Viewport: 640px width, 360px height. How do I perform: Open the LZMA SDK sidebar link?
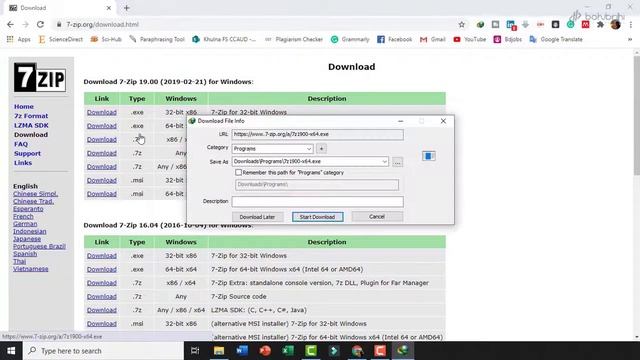31,125
